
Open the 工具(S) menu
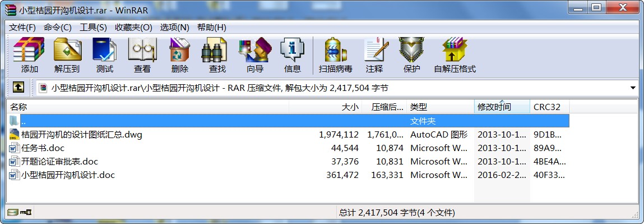pos(93,28)
